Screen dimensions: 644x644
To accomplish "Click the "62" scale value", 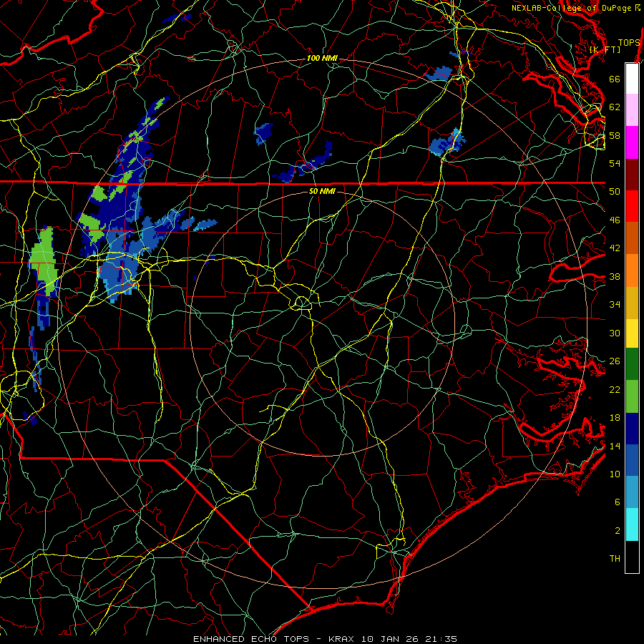I will point(615,107).
